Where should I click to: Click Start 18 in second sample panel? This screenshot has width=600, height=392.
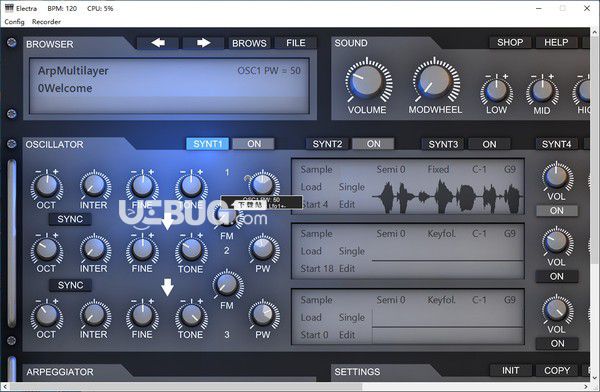[x=317, y=268]
